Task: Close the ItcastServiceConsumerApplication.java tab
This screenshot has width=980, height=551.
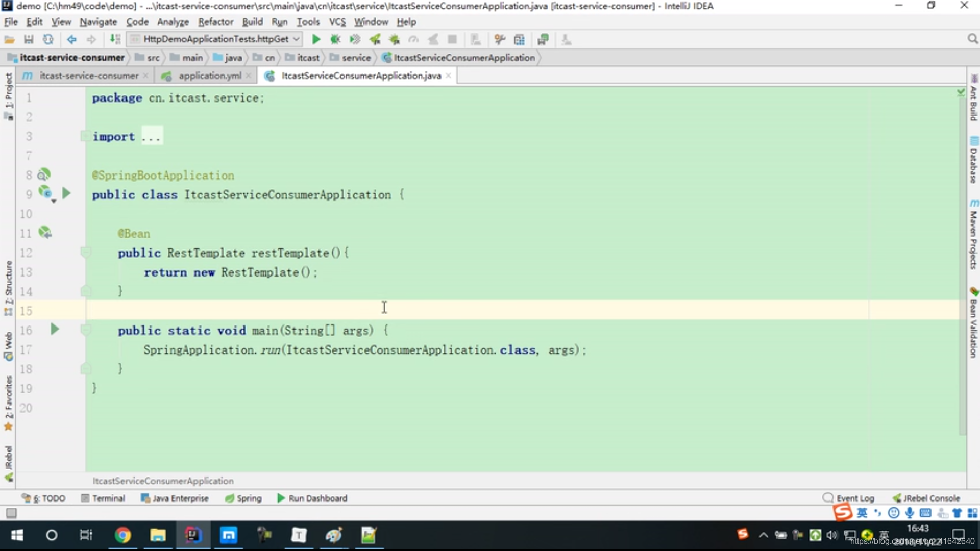Action: (x=448, y=76)
